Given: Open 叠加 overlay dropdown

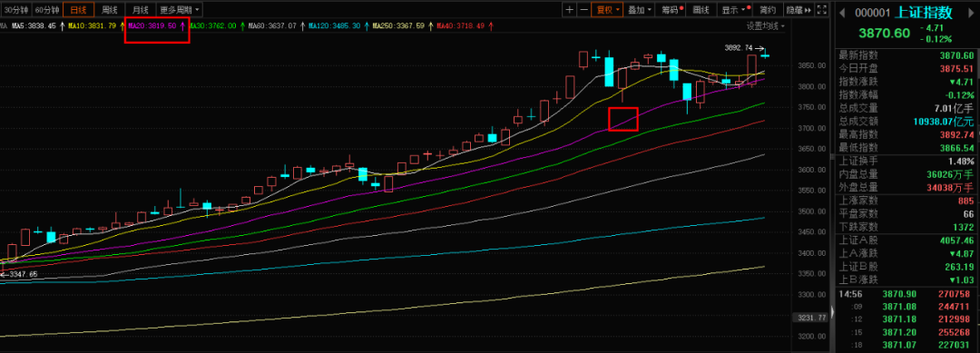Looking at the screenshot, I should click(640, 10).
